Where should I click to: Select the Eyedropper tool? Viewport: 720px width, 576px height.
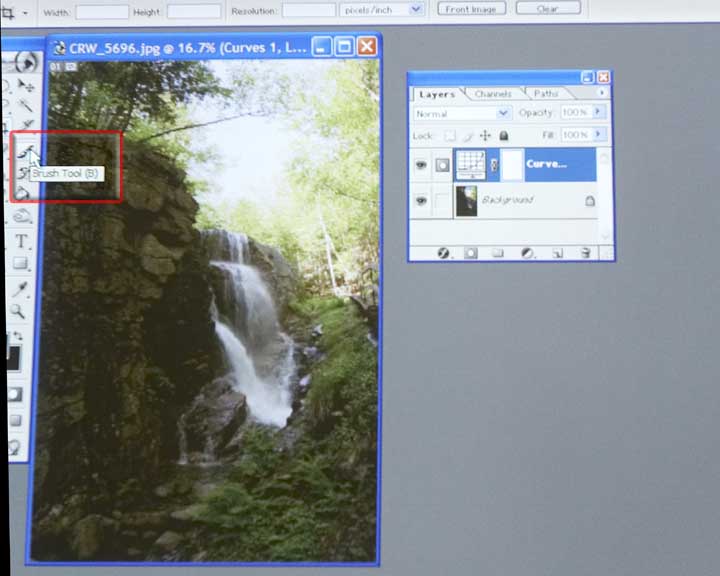[20, 289]
